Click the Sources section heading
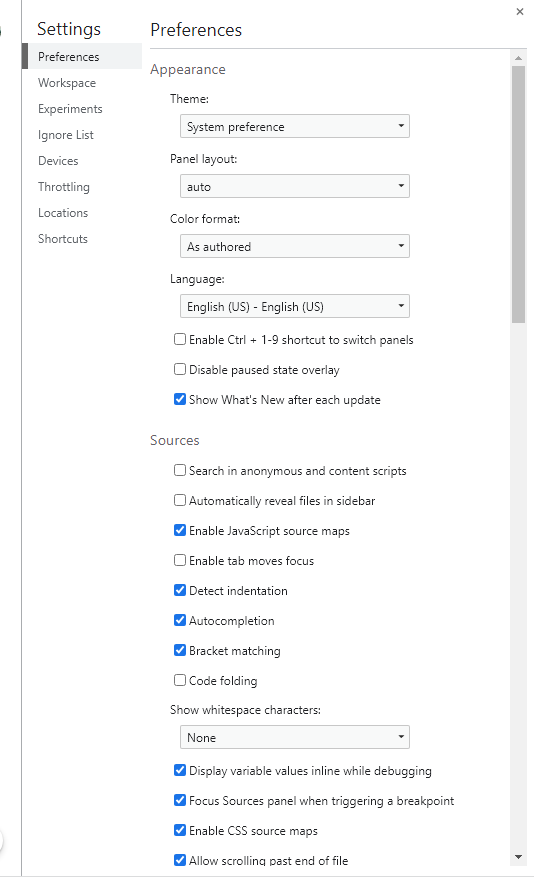 tap(175, 440)
